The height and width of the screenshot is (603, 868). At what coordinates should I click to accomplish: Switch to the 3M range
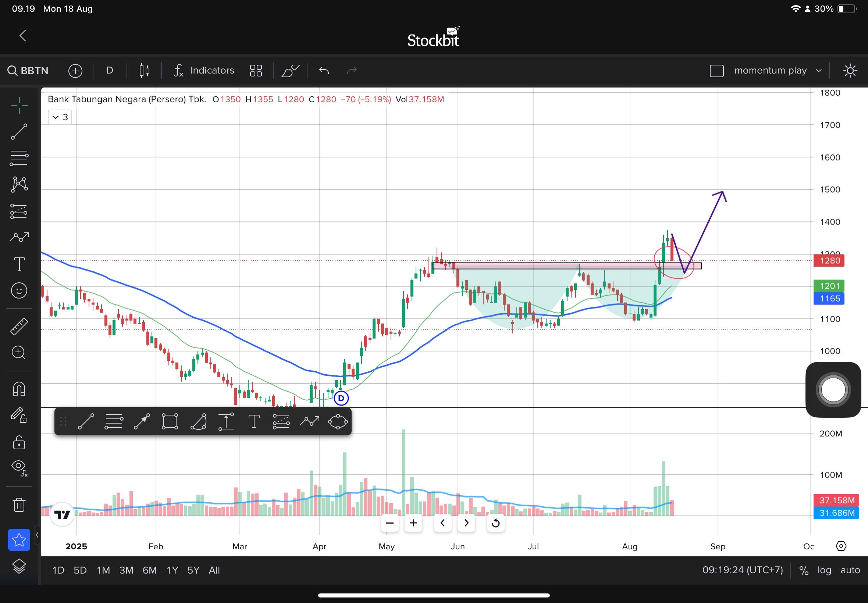pos(126,570)
